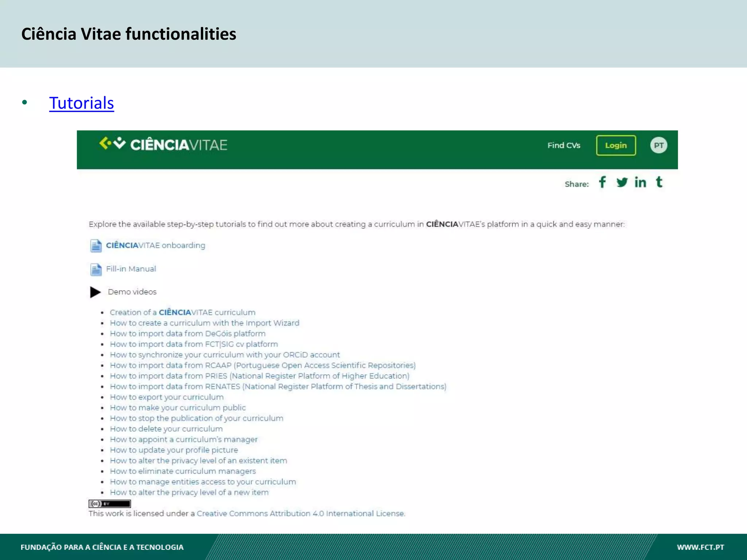Click the Share: label
This screenshot has height=560, width=747.
pyautogui.click(x=577, y=184)
